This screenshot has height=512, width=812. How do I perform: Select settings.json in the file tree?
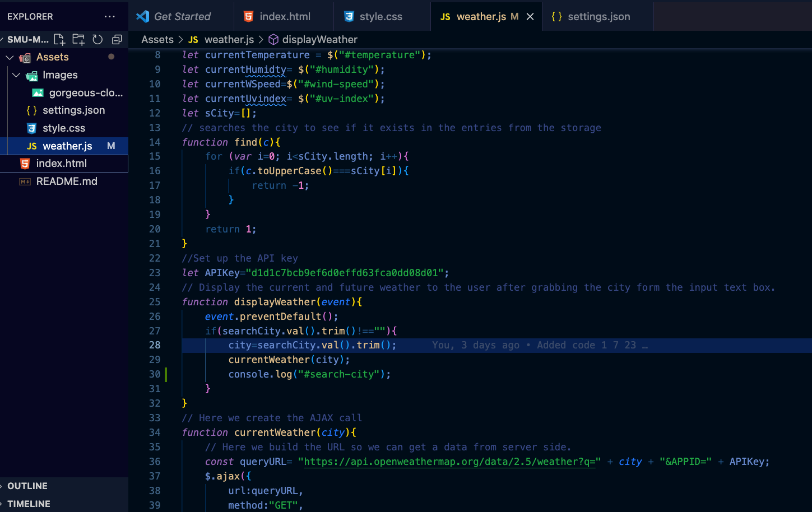(75, 110)
